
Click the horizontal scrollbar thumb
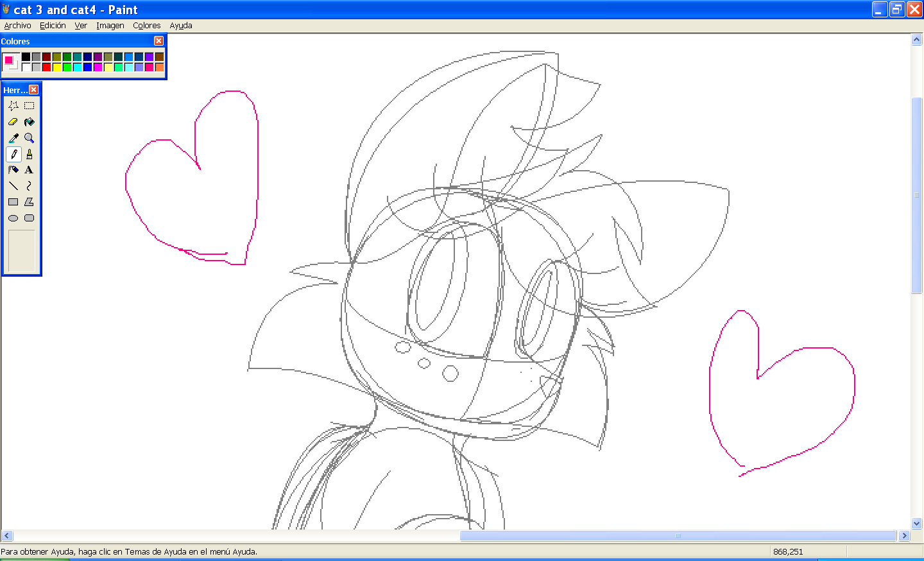678,535
